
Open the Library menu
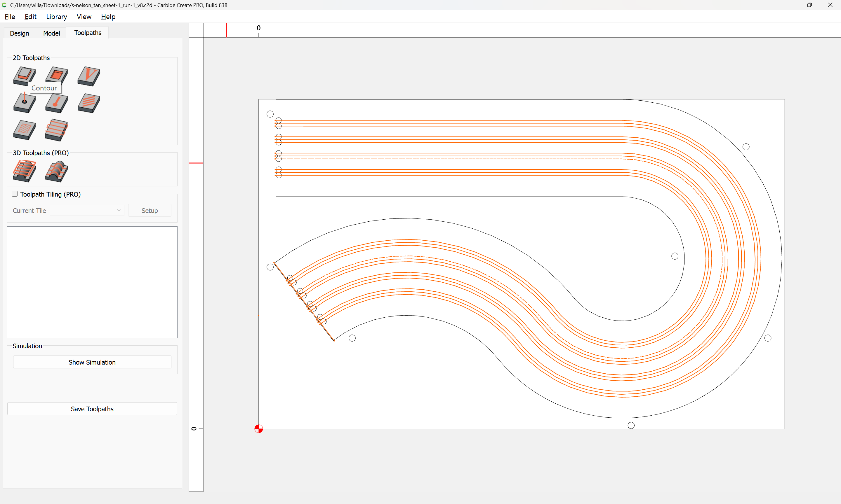(x=56, y=17)
